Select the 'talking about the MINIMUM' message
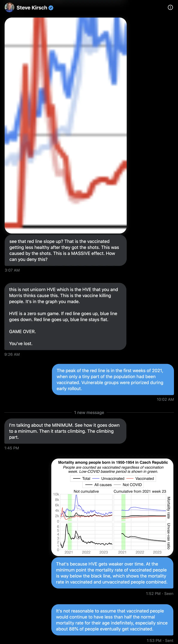The width and height of the screenshot is (178, 644). [x=65, y=431]
